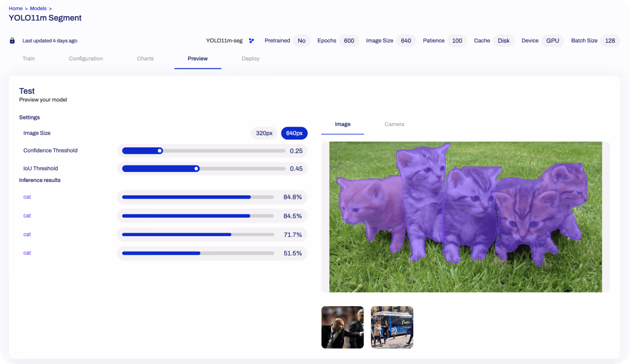The width and height of the screenshot is (630, 364).
Task: Click the Last updated 4 days ago text
Action: pyautogui.click(x=50, y=41)
